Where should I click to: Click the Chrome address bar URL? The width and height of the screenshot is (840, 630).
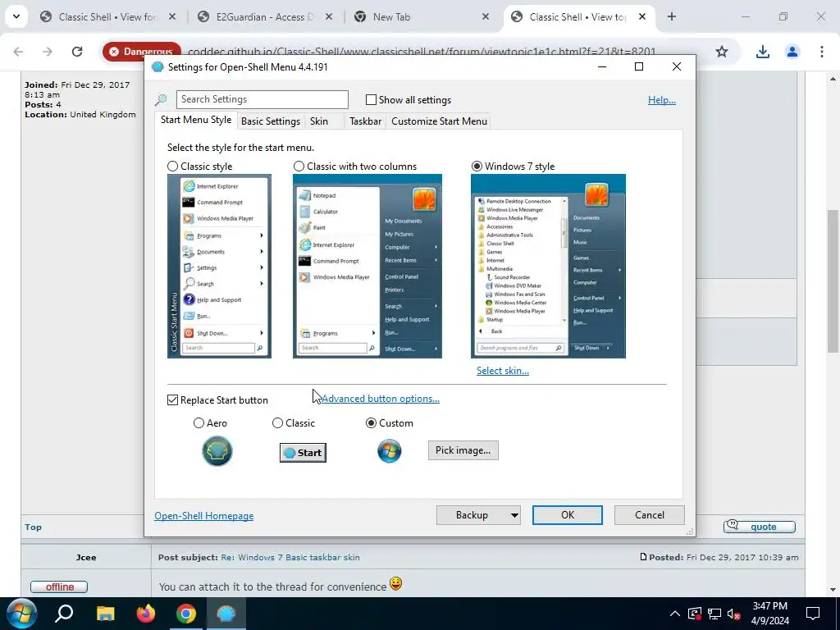click(422, 52)
